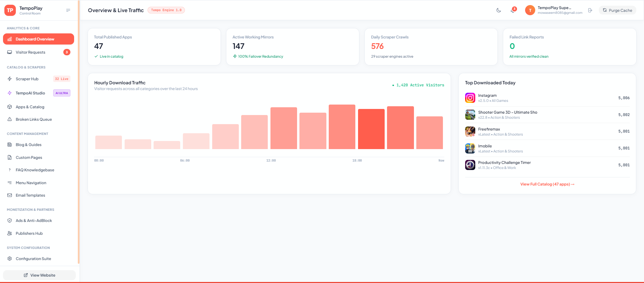Screen dimensions: 644x283
Task: Click the Productivity Challenge Timer app icon
Action: tap(470, 165)
